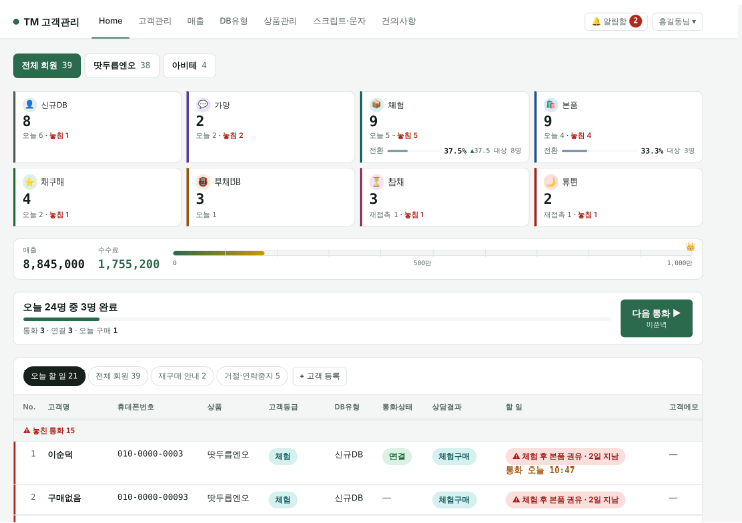Click the 휴면 crescent moon icon
This screenshot has height=523, width=742.
(x=550, y=182)
